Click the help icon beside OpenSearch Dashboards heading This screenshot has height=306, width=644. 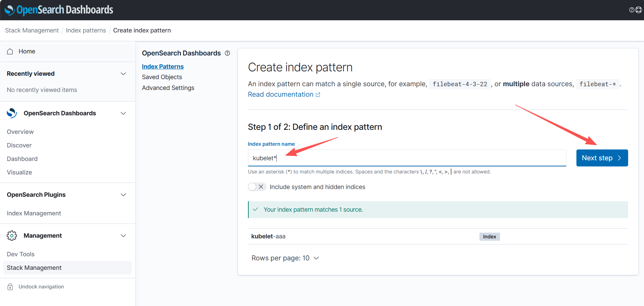(x=227, y=53)
